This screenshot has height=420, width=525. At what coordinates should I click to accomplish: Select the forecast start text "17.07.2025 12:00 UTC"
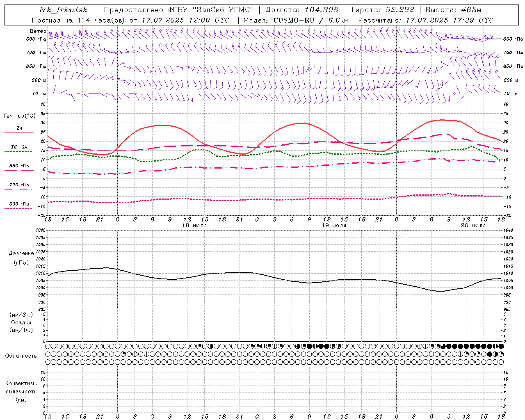[x=185, y=20]
